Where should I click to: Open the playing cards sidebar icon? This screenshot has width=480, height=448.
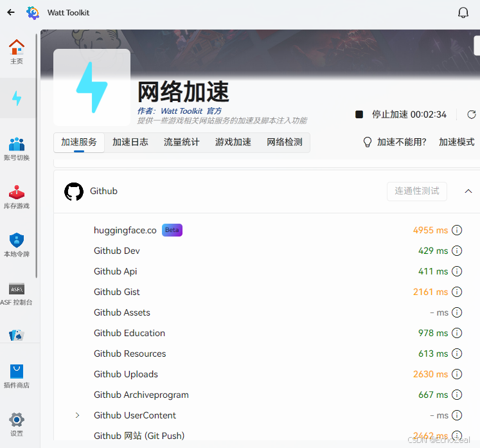click(x=17, y=335)
